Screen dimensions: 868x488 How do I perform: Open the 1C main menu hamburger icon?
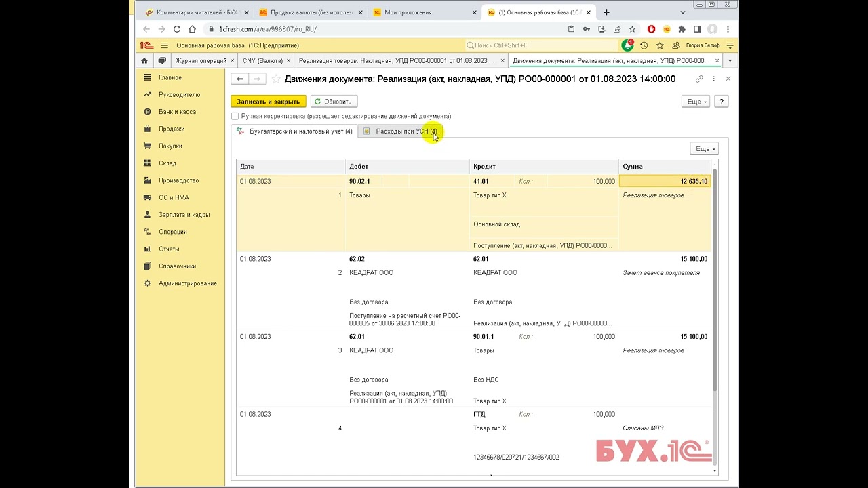click(164, 45)
